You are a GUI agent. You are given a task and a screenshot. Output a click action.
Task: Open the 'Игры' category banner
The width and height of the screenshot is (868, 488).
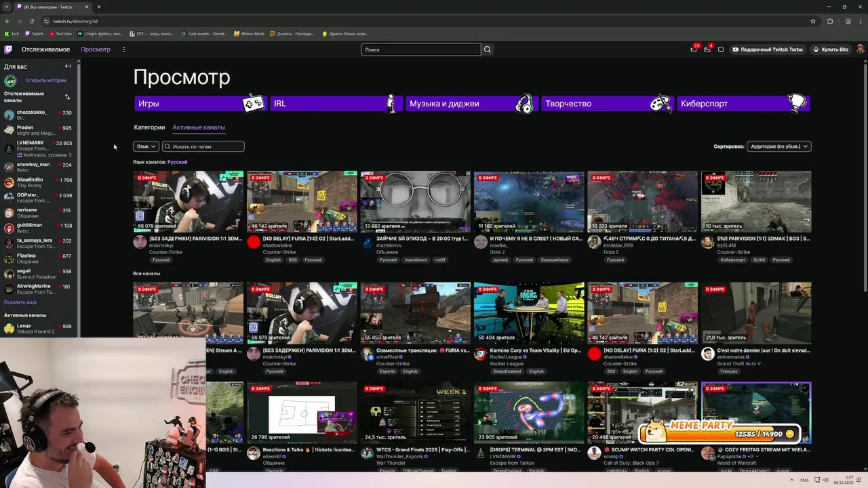point(200,104)
